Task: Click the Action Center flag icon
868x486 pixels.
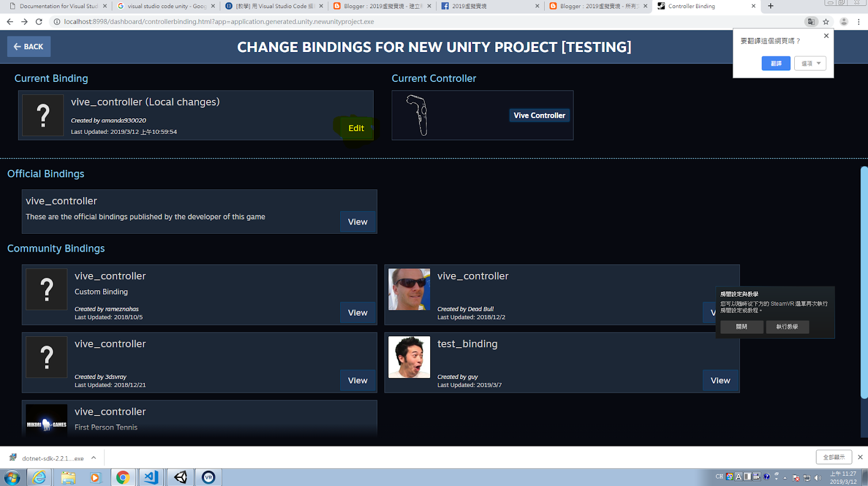Action: pyautogui.click(x=796, y=478)
